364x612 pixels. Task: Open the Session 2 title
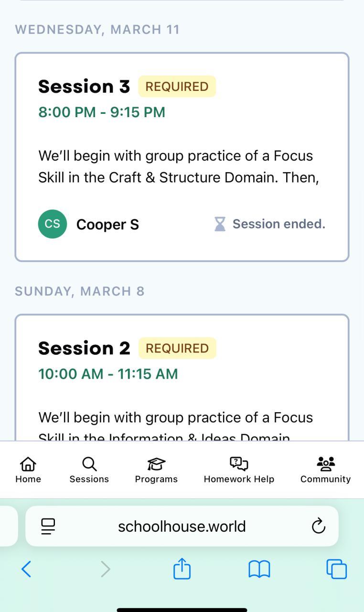pyautogui.click(x=84, y=348)
